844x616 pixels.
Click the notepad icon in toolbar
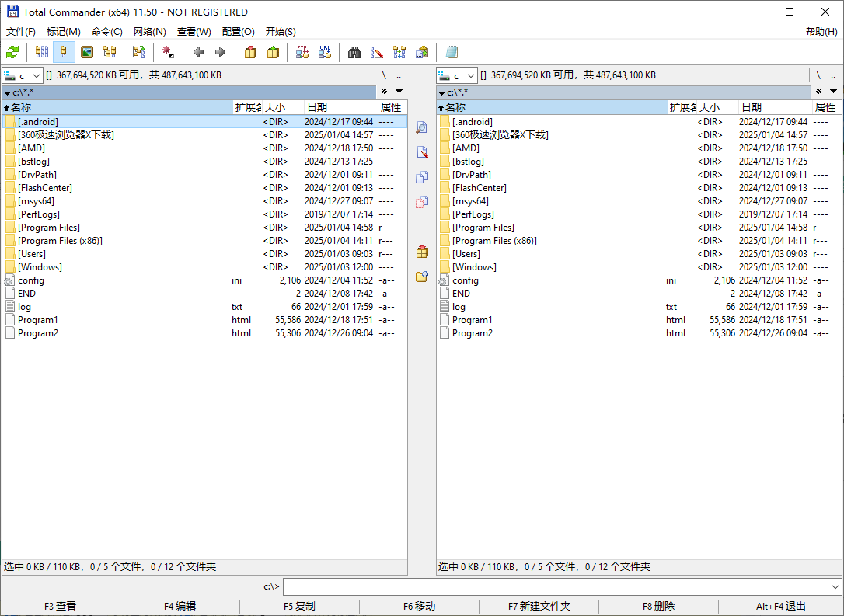pyautogui.click(x=452, y=52)
